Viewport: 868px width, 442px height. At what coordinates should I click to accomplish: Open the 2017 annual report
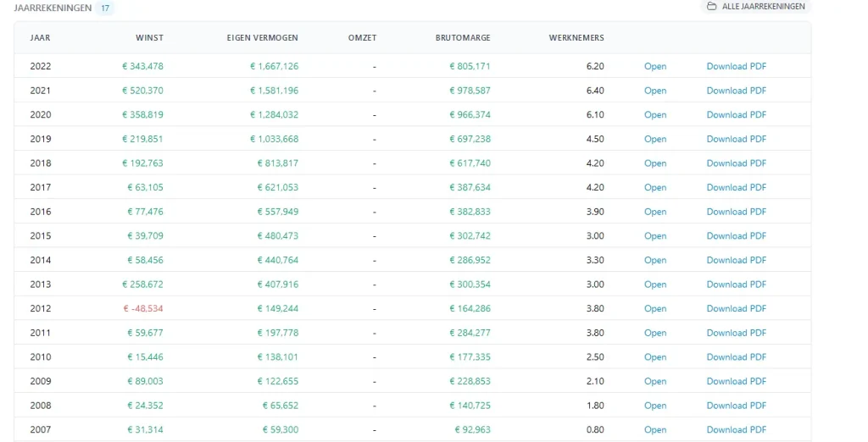click(655, 187)
